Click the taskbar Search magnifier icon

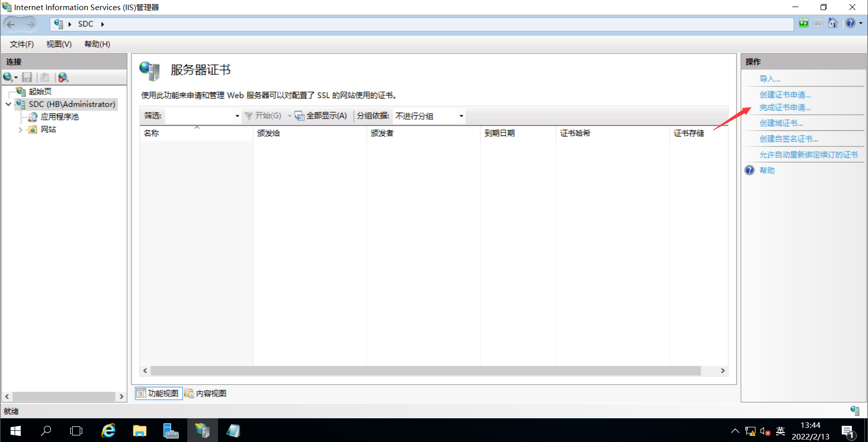tap(46, 431)
